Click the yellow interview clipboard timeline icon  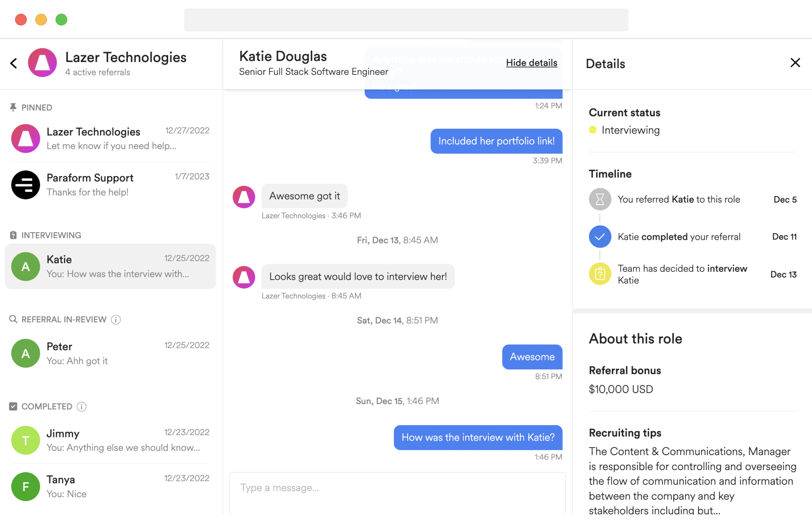pos(600,274)
